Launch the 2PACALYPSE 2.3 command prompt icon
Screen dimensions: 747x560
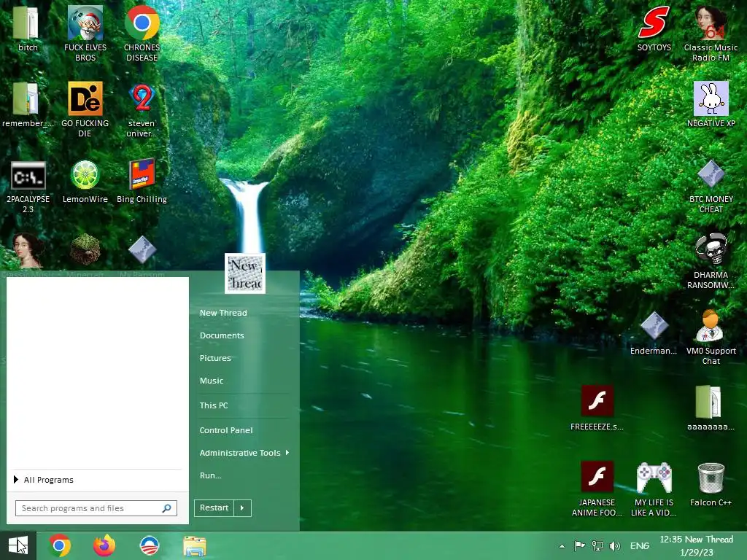(28, 186)
